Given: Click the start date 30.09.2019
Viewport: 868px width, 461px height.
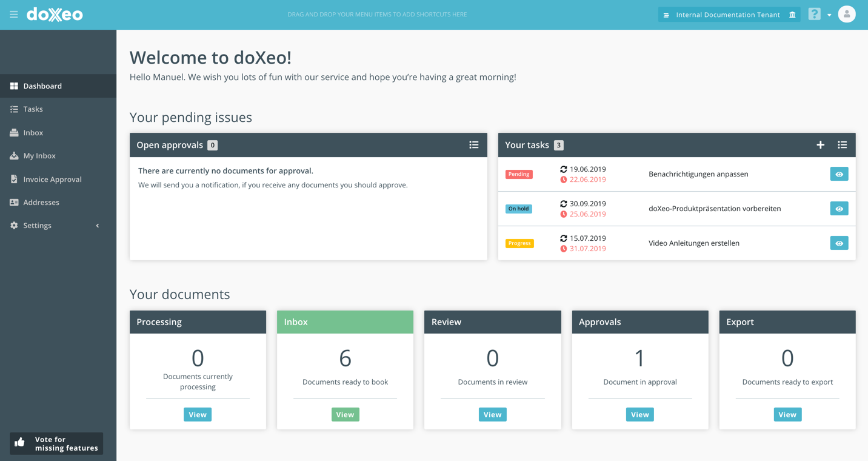Looking at the screenshot, I should pos(587,204).
